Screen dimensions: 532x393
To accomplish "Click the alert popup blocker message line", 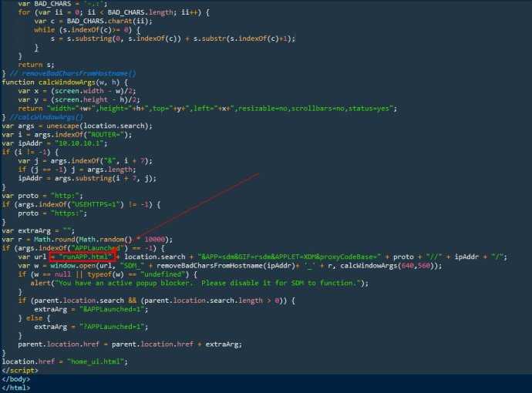I will 200,284.
